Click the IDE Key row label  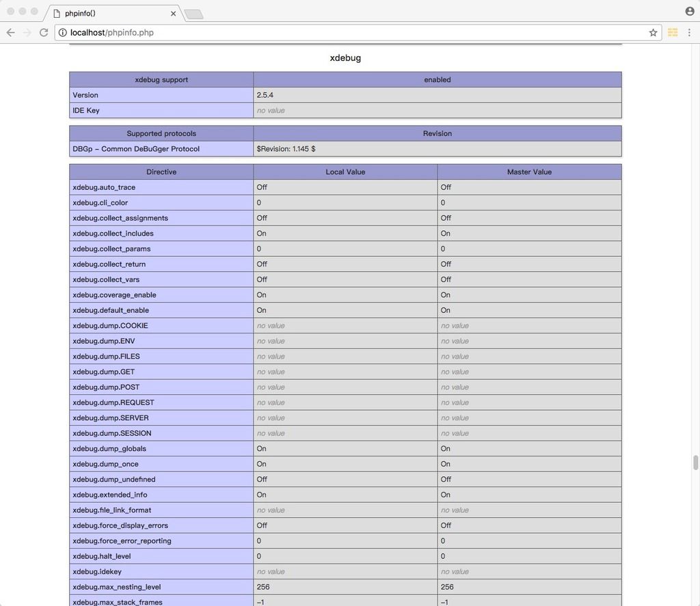(x=86, y=110)
